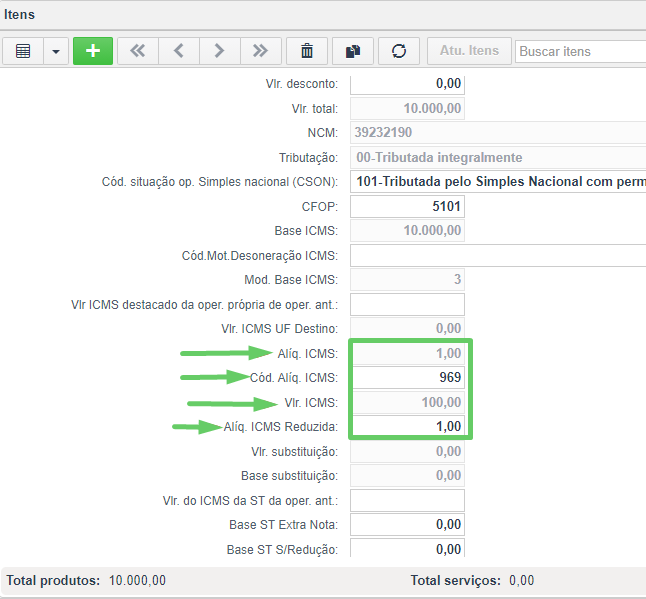Open the CSON Simples nacional dropdown
Image resolution: width=646 pixels, height=599 pixels.
[498, 182]
